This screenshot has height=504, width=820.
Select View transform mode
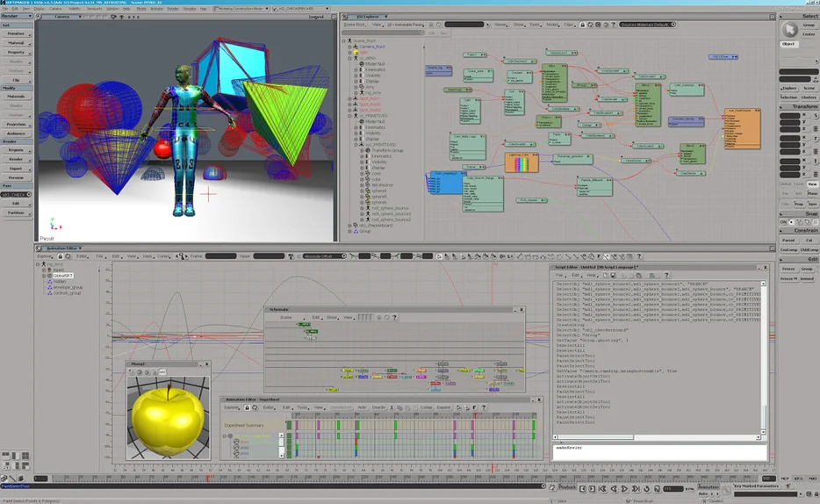[812, 184]
